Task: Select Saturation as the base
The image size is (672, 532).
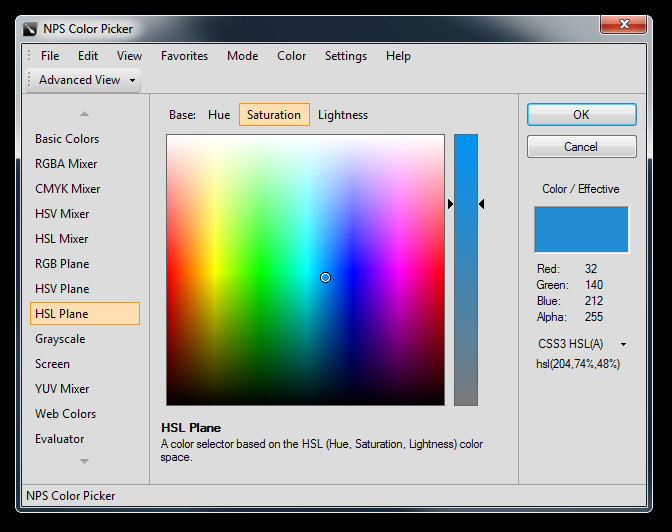Action: tap(274, 115)
